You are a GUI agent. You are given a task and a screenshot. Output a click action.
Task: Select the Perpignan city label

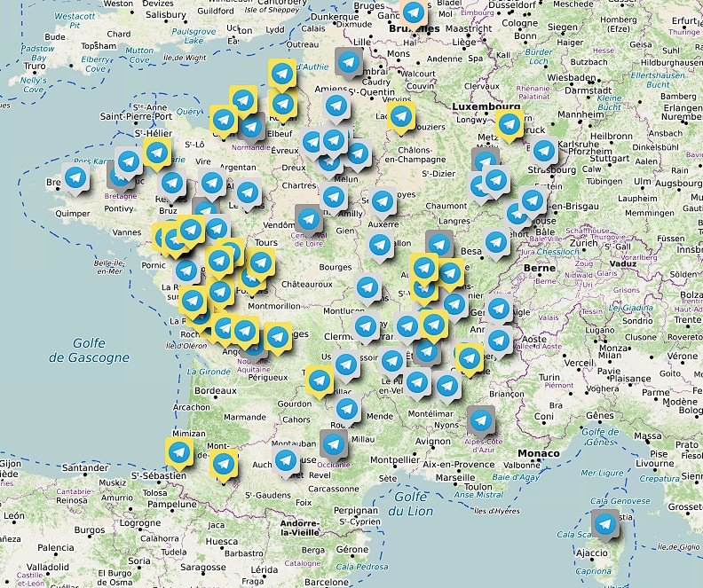[x=356, y=511]
